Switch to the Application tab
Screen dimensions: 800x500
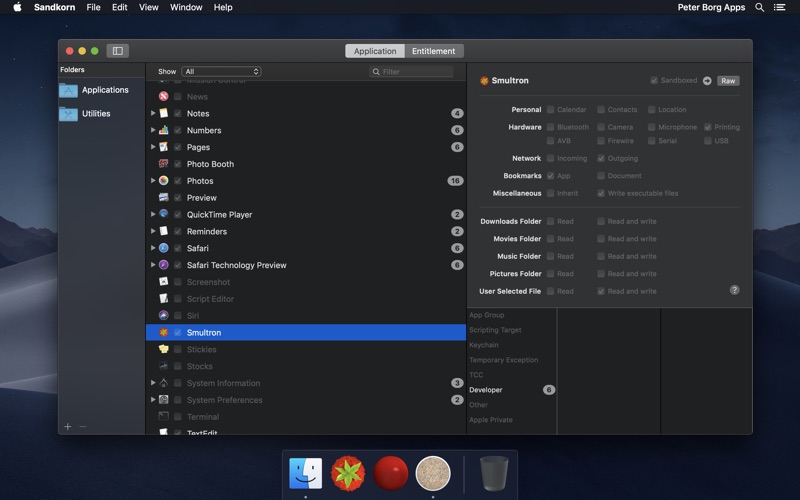click(375, 51)
